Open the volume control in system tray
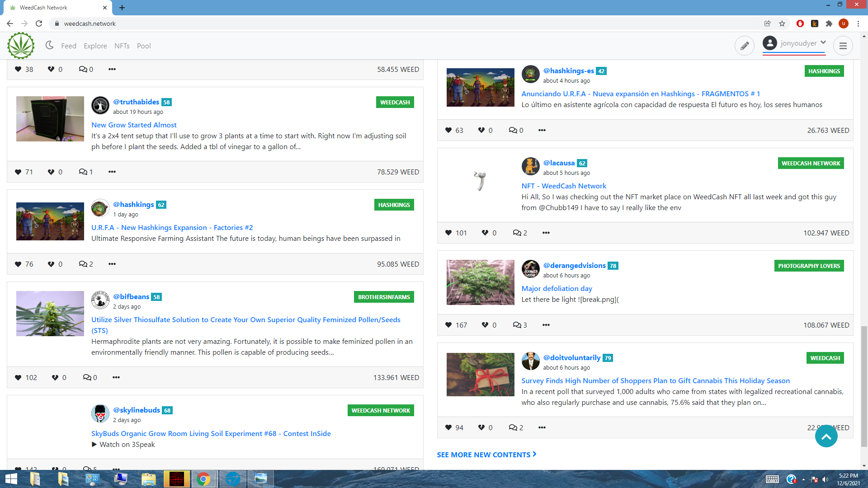868x488 pixels. pos(825,479)
